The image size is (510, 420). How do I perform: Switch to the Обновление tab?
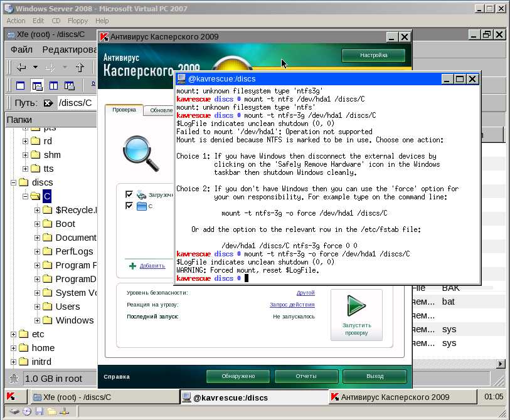coord(161,110)
